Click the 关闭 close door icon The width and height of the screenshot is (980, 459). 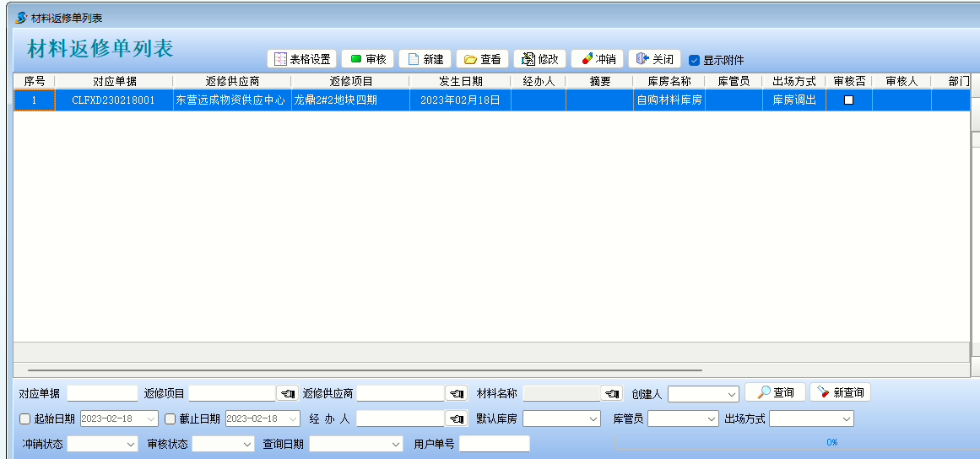[x=642, y=59]
